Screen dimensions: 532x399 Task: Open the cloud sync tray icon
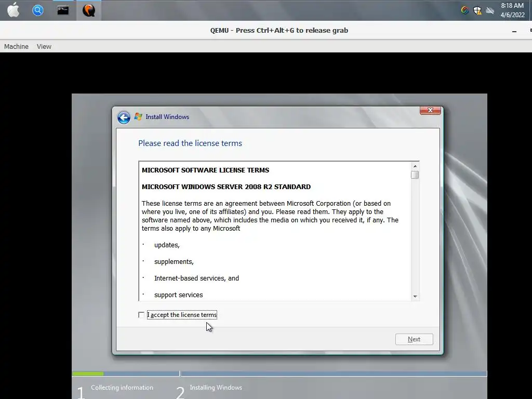click(489, 10)
